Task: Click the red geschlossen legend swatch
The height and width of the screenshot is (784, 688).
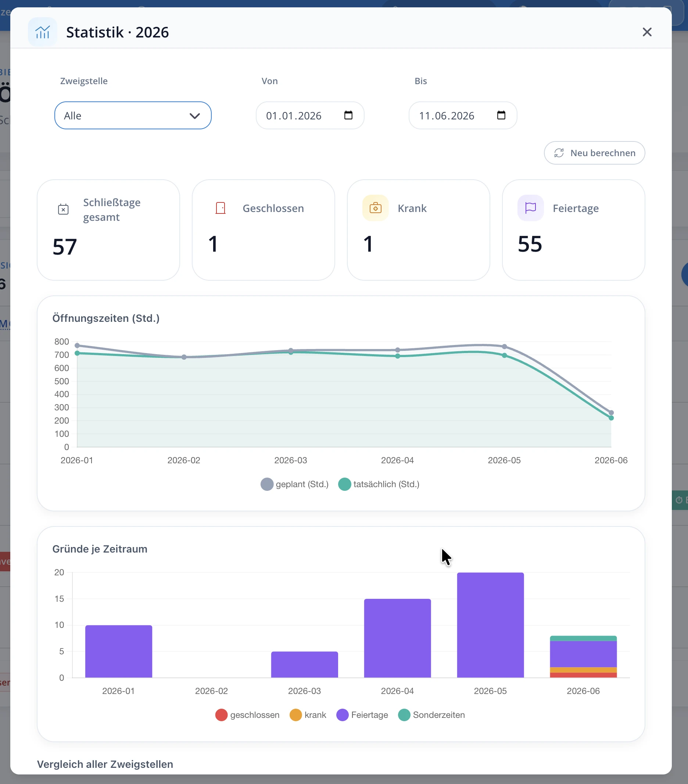Action: [221, 715]
